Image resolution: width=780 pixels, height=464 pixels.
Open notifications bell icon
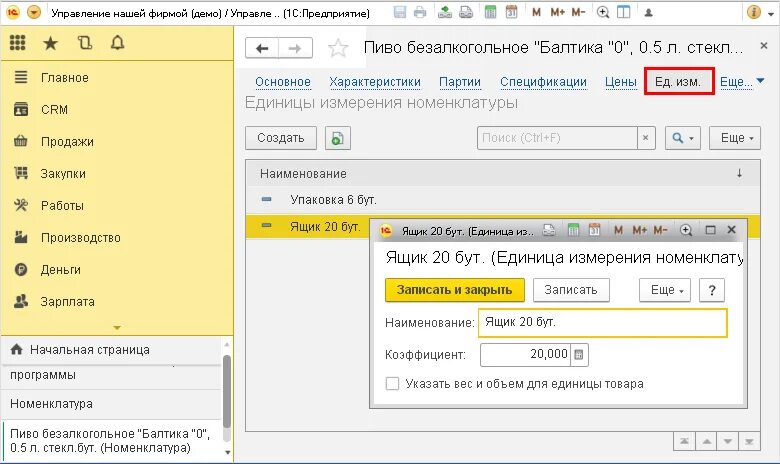click(x=117, y=43)
